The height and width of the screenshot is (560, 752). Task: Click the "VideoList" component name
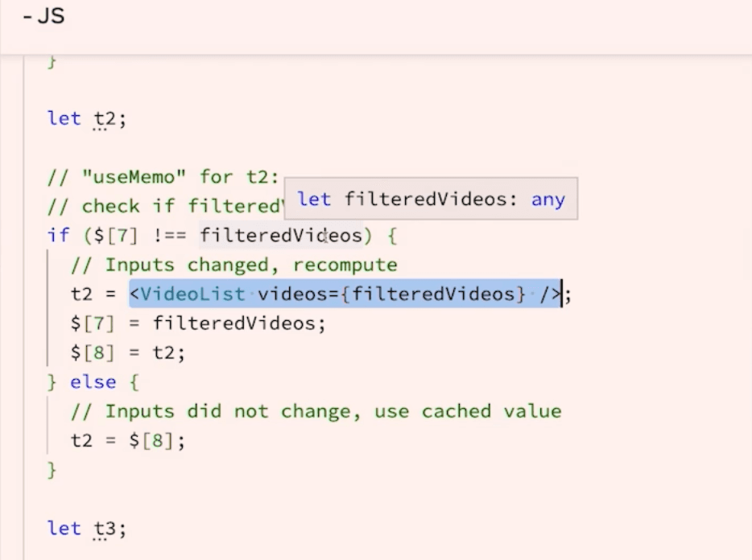191,293
